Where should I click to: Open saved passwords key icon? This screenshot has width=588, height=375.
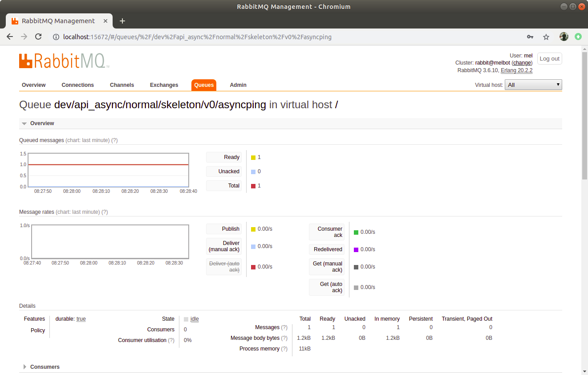pyautogui.click(x=530, y=37)
